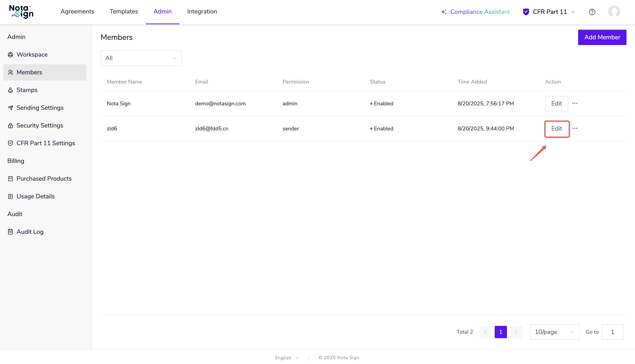The width and height of the screenshot is (635, 364).
Task: Open more options for Nota Sign member
Action: coord(575,103)
